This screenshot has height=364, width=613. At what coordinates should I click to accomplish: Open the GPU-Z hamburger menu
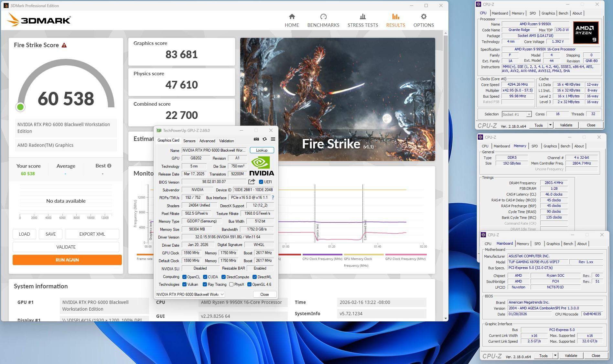(x=273, y=139)
